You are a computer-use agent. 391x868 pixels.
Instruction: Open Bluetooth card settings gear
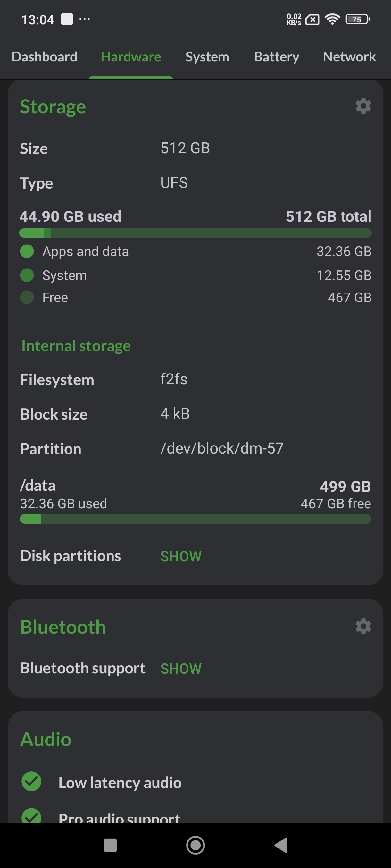click(x=363, y=626)
